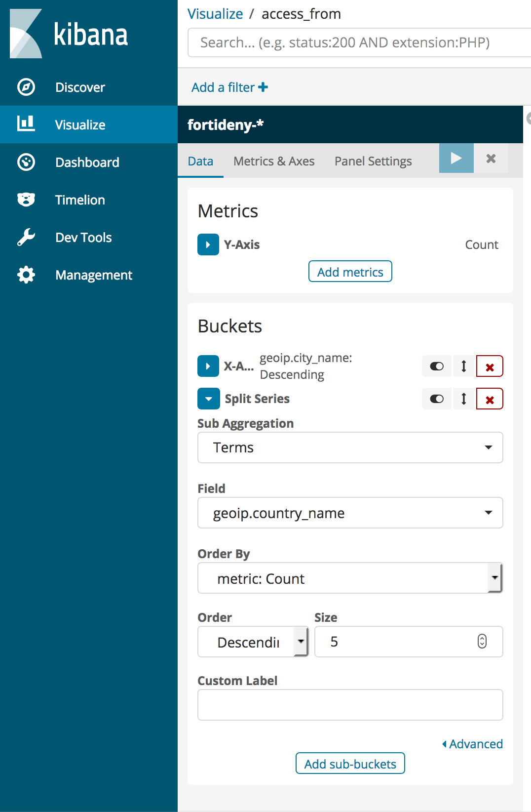Switch to the Panel Settings tab
Screen dimensions: 531x812
tap(373, 162)
